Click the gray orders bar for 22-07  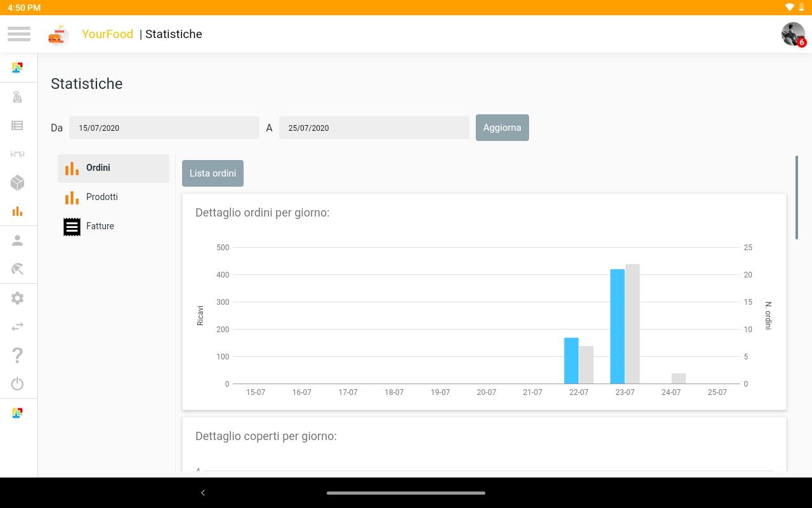pos(586,365)
